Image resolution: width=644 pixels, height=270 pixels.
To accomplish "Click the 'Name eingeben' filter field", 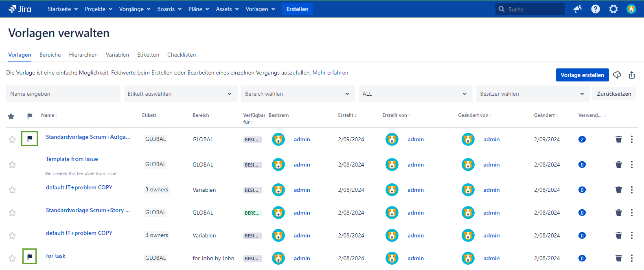I will (x=63, y=94).
